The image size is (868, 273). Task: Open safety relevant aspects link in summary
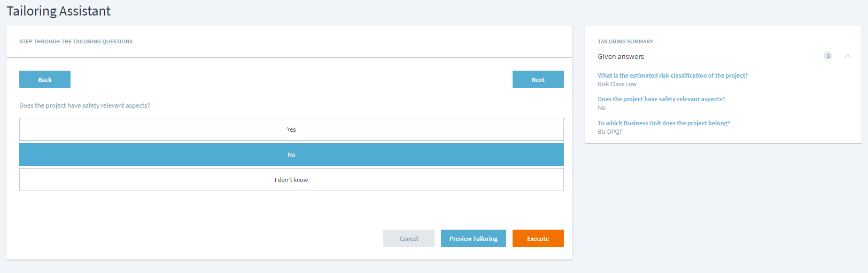[661, 99]
